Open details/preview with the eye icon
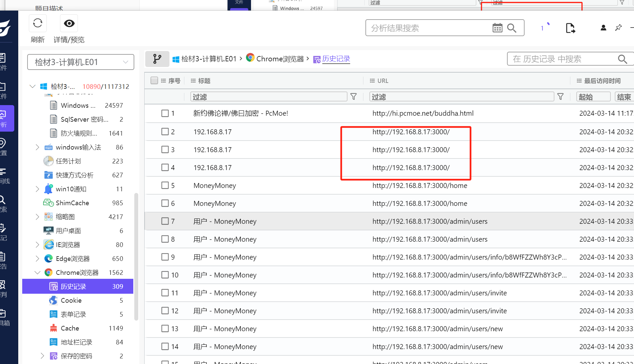This screenshot has height=364, width=634. point(69,23)
